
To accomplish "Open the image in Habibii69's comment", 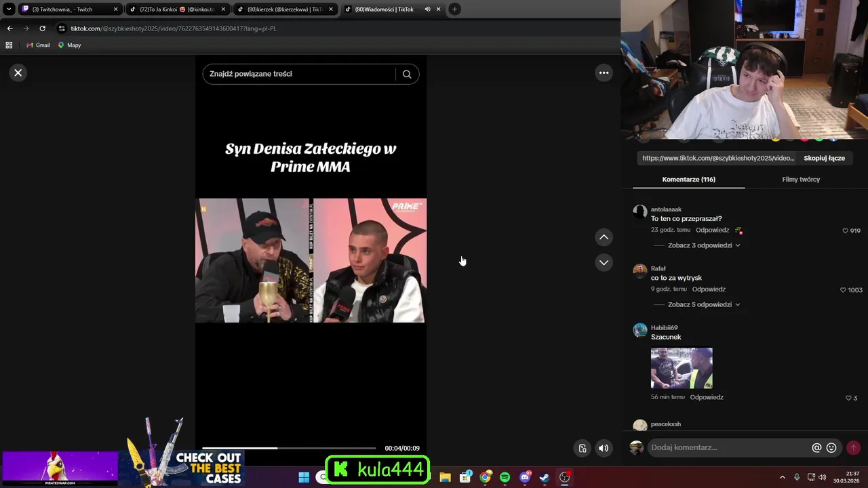I will pos(682,368).
